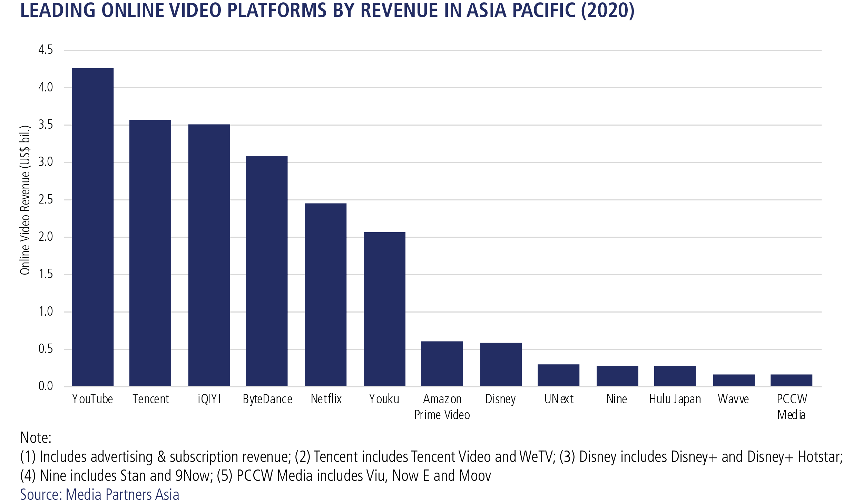Select the Netflix revenue bar
The width and height of the screenshot is (843, 504).
[x=325, y=295]
